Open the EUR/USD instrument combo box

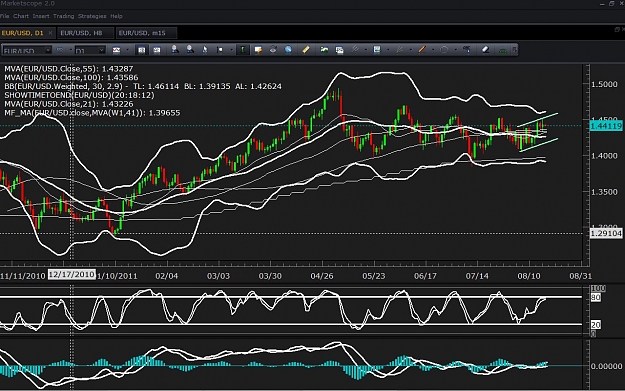click(x=27, y=50)
